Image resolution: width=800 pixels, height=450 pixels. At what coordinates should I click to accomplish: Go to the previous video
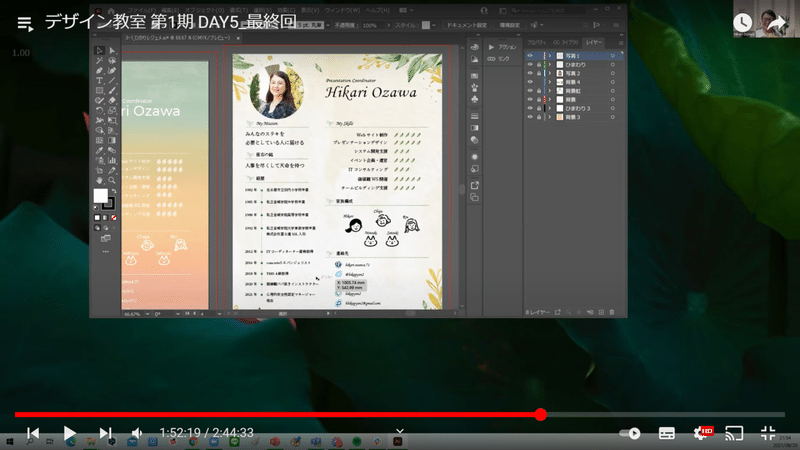coord(33,434)
